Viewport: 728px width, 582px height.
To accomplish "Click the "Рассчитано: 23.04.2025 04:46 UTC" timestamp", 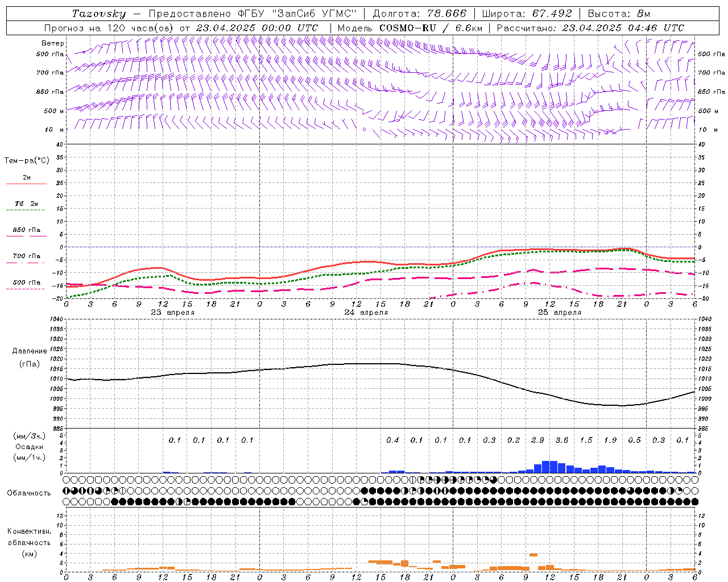I will click(x=590, y=28).
